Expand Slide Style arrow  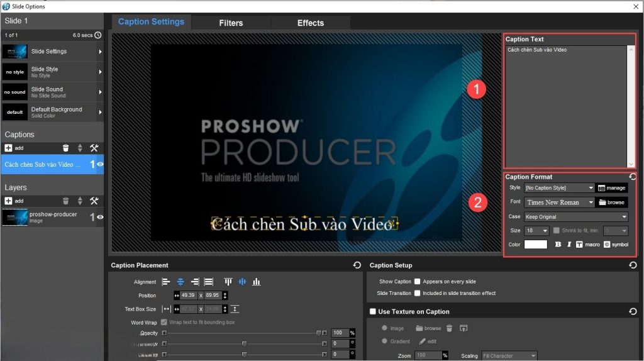(100, 72)
